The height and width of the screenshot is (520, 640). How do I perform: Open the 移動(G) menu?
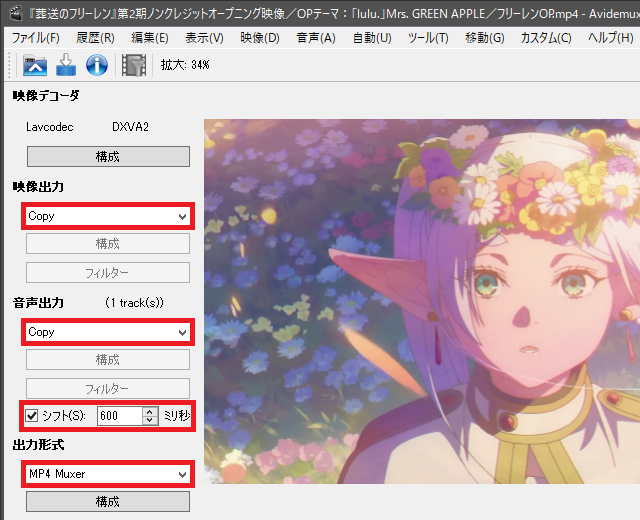484,38
